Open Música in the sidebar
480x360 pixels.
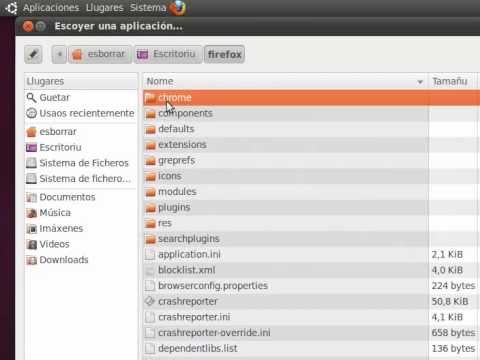coord(81,213)
